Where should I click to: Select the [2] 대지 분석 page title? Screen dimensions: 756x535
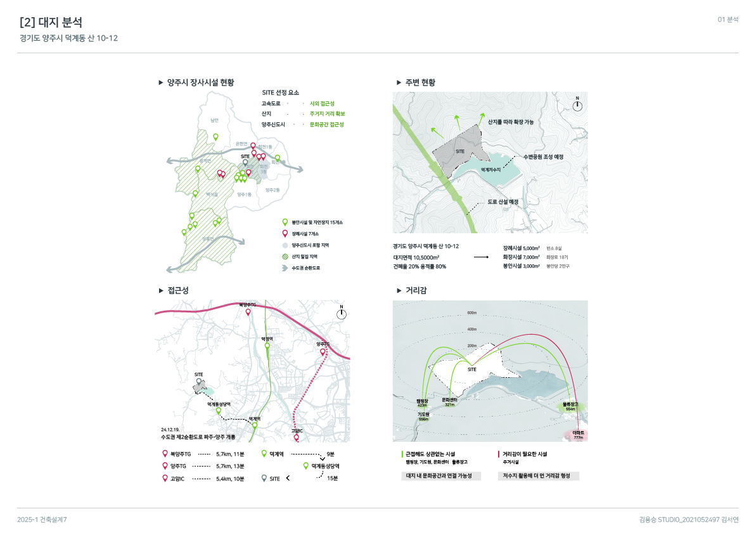coord(51,22)
